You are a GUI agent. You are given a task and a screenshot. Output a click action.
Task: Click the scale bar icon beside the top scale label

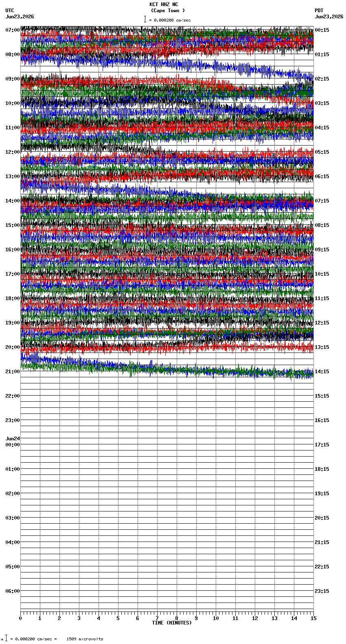[x=145, y=20]
